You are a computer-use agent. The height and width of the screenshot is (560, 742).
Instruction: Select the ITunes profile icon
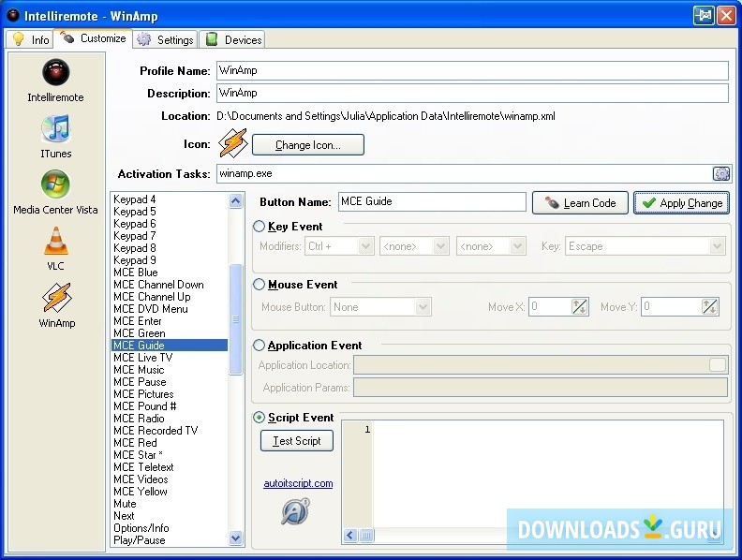point(56,128)
